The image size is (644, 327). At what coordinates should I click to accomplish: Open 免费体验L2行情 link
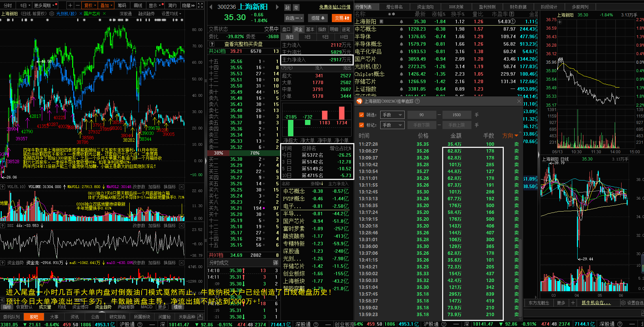(x=335, y=7)
